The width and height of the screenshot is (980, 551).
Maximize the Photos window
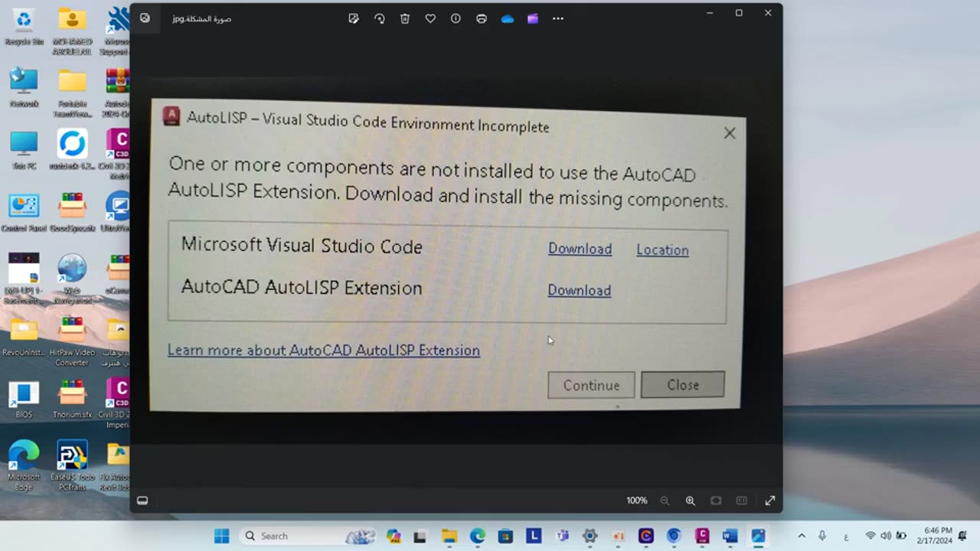739,13
